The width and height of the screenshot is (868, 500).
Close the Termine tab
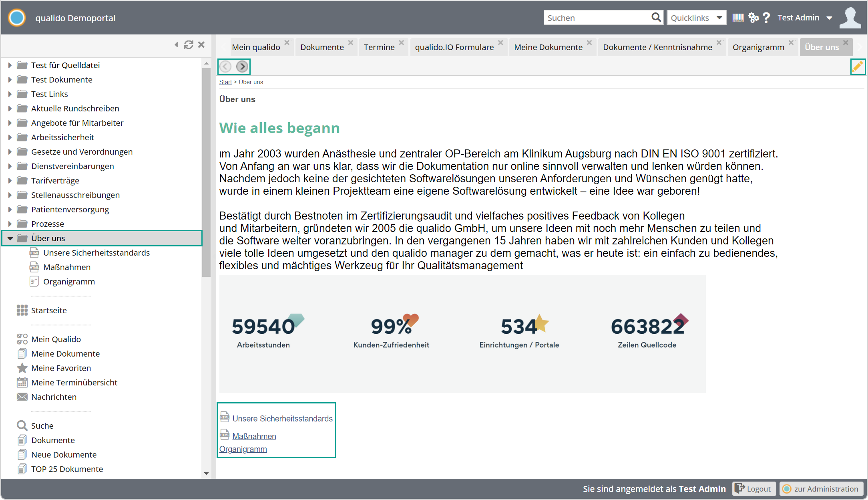point(401,42)
